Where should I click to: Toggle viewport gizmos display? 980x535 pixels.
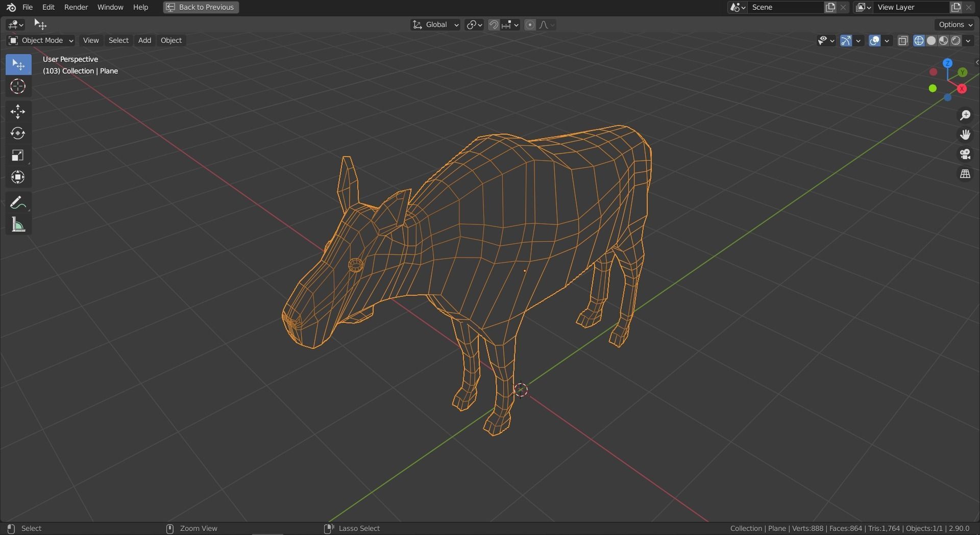click(846, 40)
